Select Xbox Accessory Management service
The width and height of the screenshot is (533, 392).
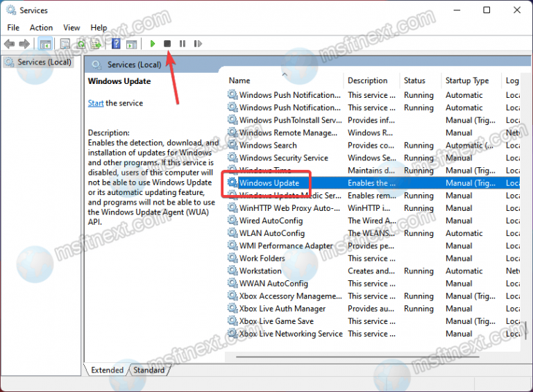tap(373, 296)
